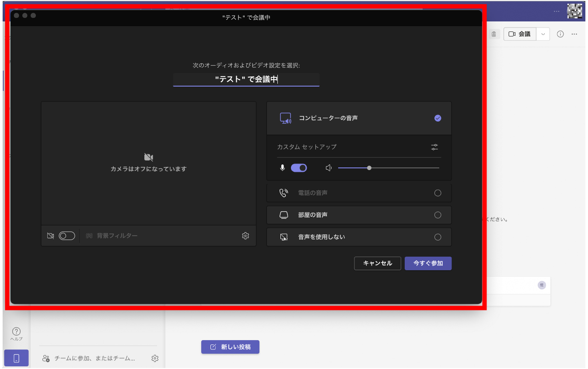Image resolution: width=588 pixels, height=369 pixels.
Task: Click the speaker volume icon
Action: [329, 168]
